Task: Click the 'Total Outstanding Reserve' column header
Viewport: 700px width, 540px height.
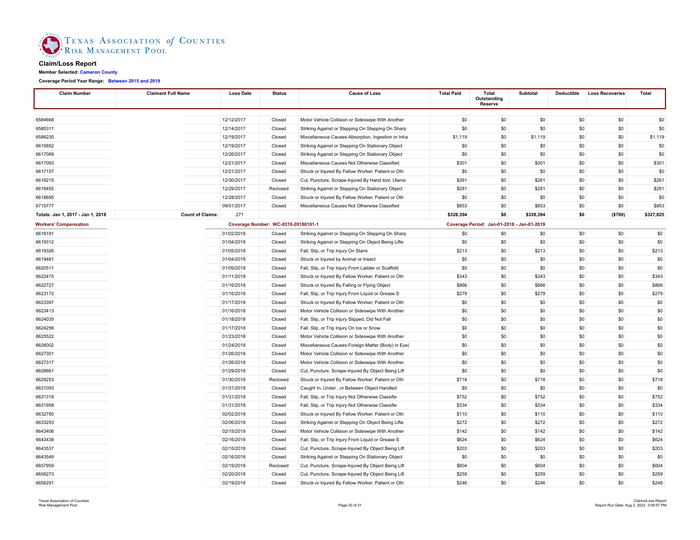Action: pos(489,99)
